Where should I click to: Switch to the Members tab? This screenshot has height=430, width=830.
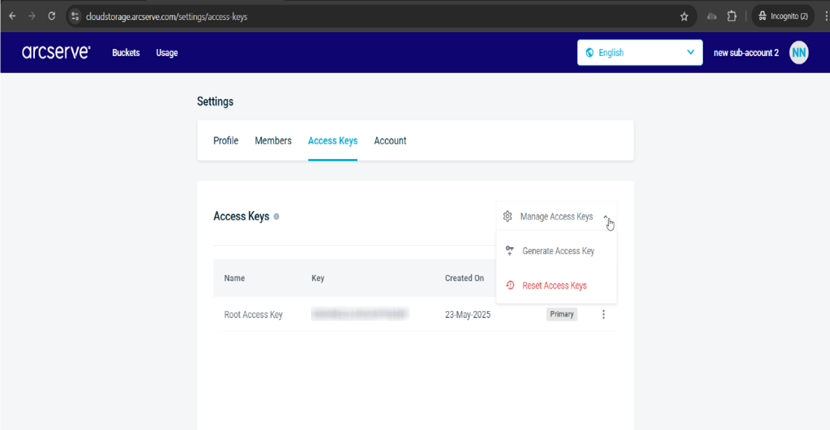[x=273, y=141]
